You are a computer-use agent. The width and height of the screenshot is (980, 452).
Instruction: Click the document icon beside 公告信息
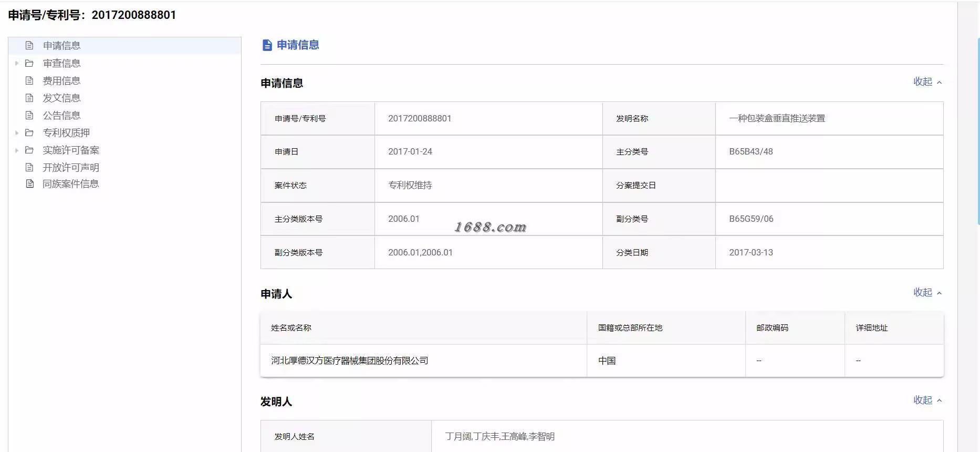[29, 115]
